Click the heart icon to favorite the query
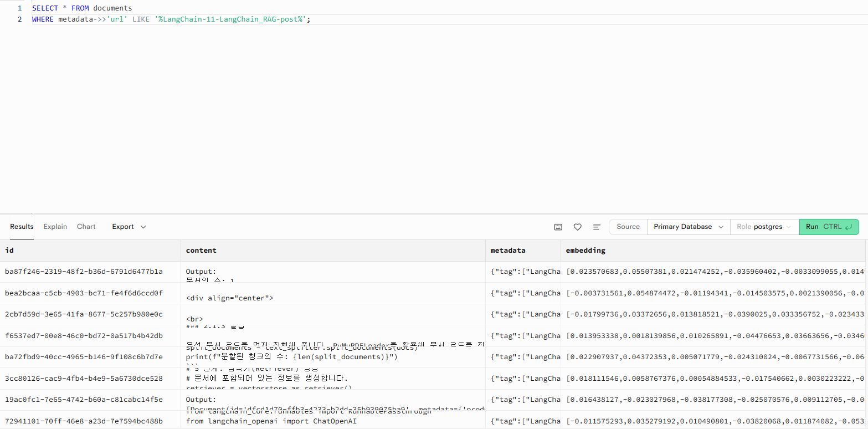The image size is (868, 429). 577,227
